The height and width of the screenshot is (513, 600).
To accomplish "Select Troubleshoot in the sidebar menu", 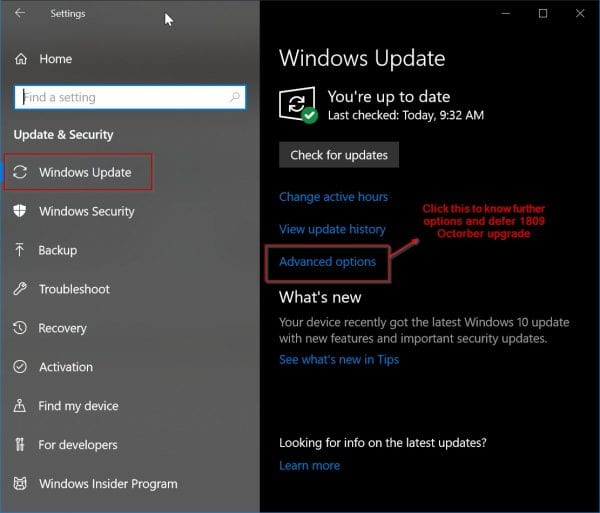I will coord(75,289).
